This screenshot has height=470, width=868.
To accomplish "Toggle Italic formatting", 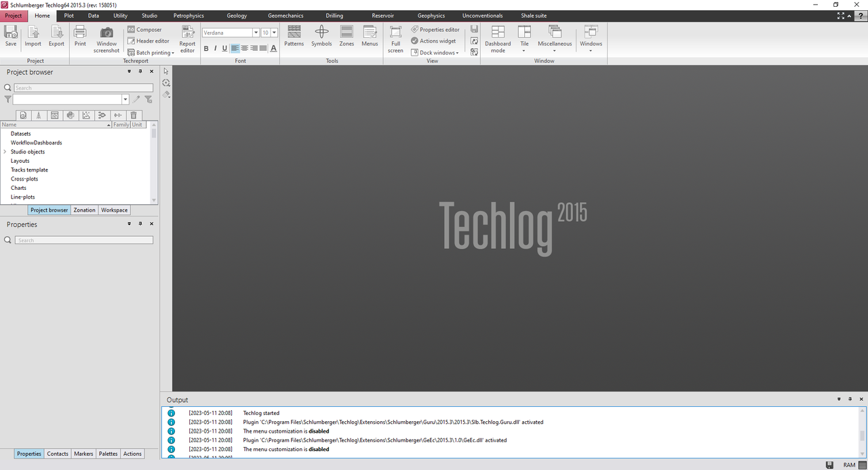I will click(x=216, y=48).
